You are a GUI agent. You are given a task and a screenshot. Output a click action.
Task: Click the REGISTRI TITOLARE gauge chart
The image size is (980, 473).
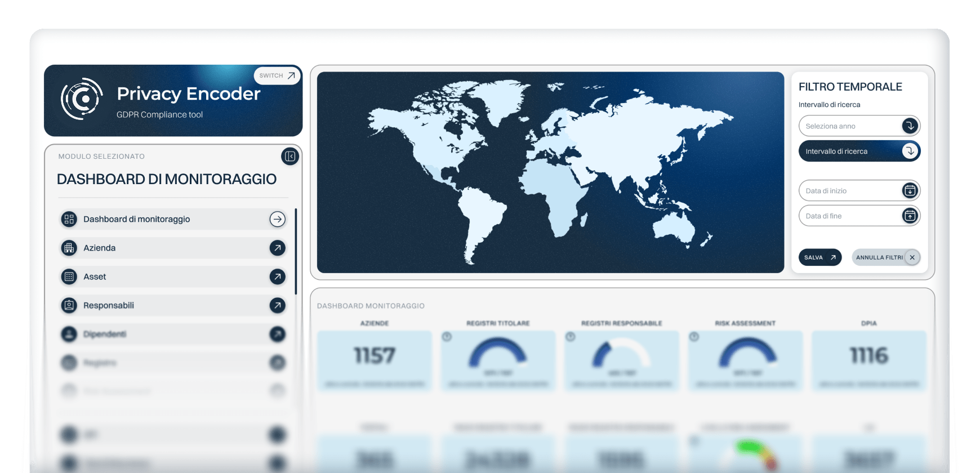(498, 352)
